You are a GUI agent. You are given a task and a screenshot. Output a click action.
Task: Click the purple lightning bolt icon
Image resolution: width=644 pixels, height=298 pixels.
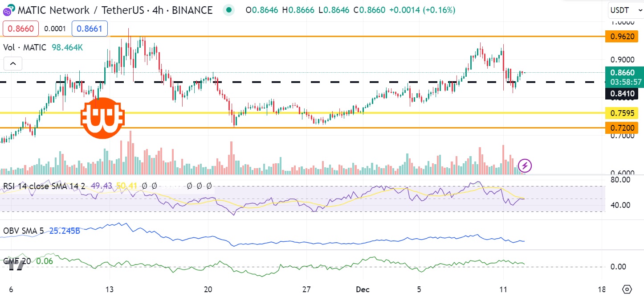526,166
